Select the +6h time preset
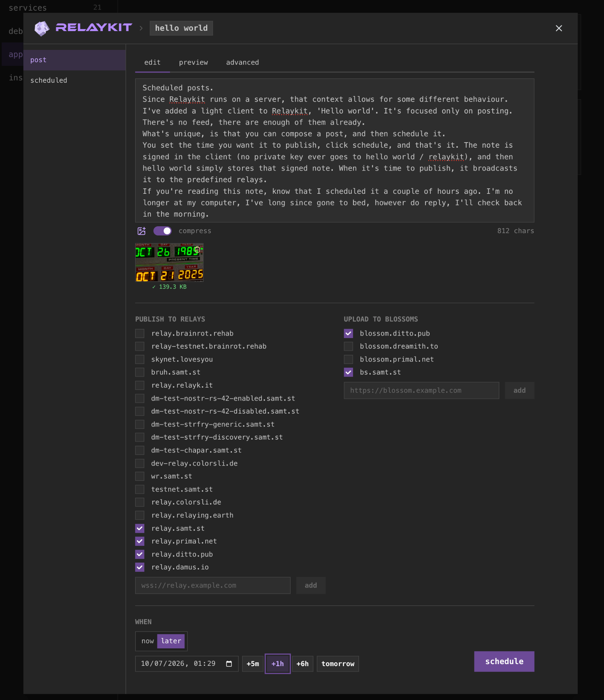This screenshot has width=604, height=700. tap(302, 663)
